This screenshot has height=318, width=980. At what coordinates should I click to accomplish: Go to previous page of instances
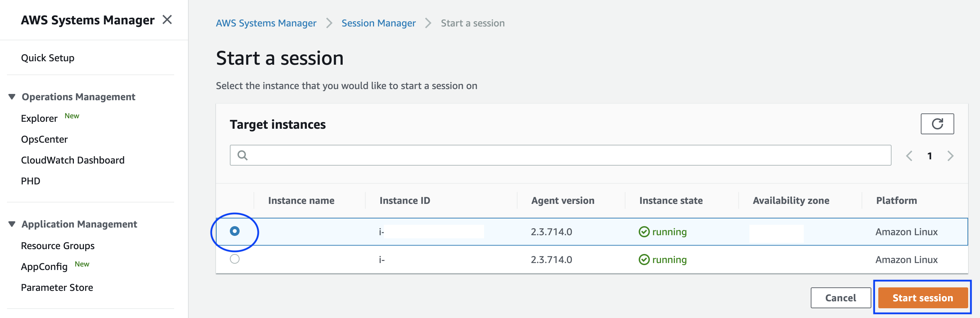pos(909,156)
